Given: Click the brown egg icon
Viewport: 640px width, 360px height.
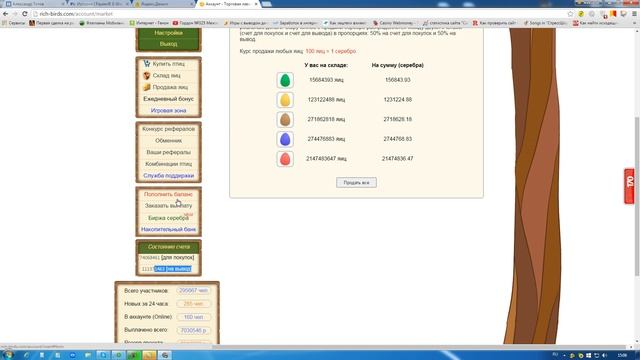Looking at the screenshot, I should [285, 119].
